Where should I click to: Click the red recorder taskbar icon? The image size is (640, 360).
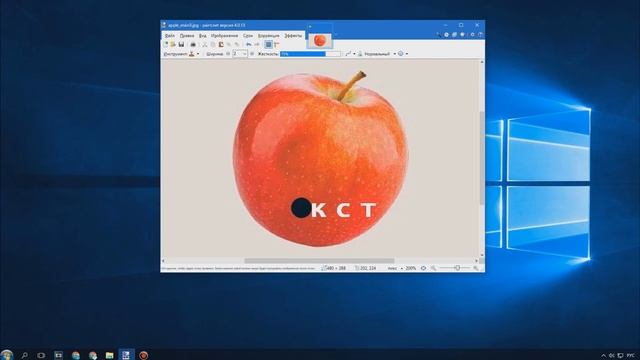[x=143, y=356]
